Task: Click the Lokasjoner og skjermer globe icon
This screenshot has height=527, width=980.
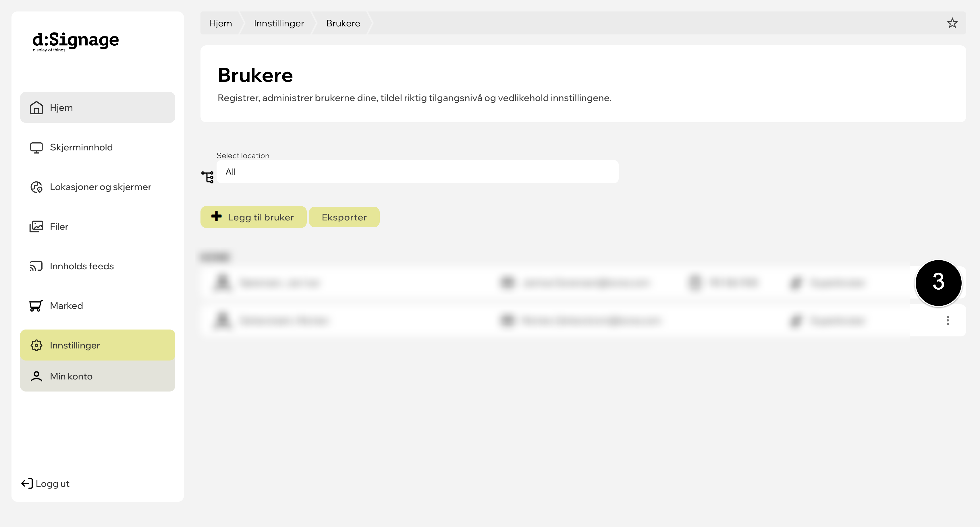Action: pyautogui.click(x=36, y=187)
